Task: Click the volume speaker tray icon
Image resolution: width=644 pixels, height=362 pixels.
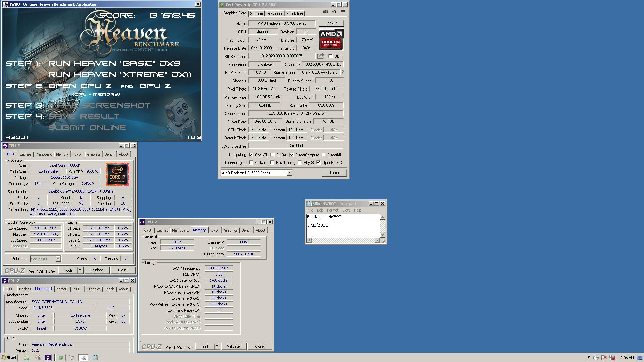Action: click(596, 358)
